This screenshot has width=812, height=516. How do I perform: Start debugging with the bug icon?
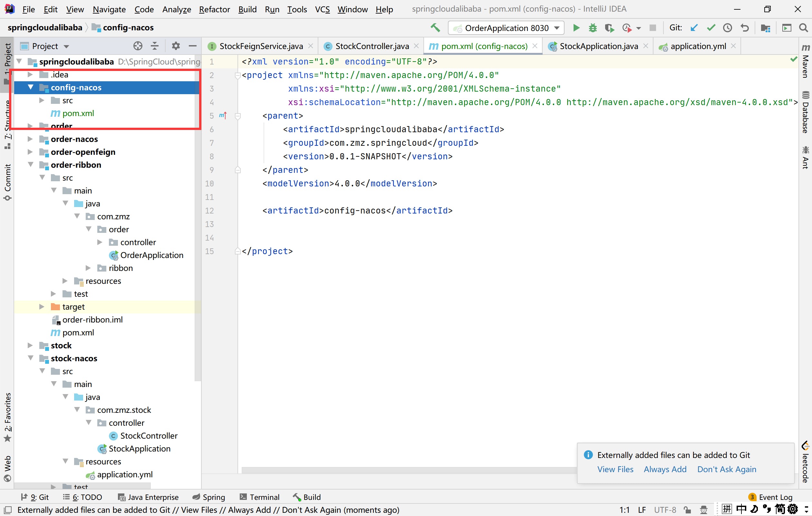pyautogui.click(x=593, y=28)
